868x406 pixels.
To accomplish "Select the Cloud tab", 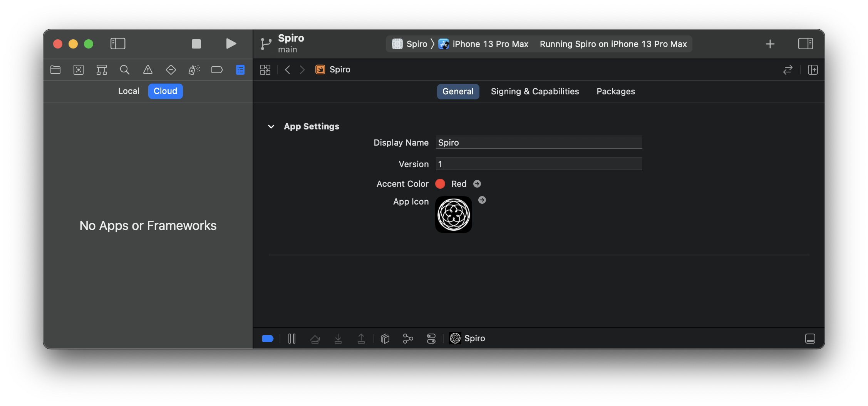I will pyautogui.click(x=166, y=91).
